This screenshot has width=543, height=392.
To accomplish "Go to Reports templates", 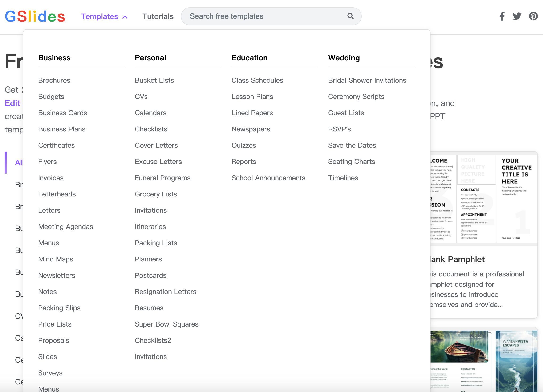I will (244, 162).
